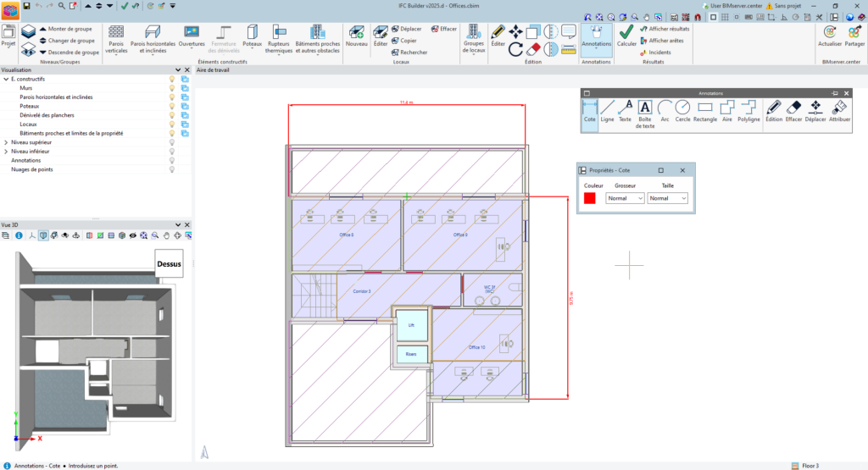This screenshot has width=868, height=470.
Task: Expand the Niveau supérieur tree node
Action: tap(6, 142)
